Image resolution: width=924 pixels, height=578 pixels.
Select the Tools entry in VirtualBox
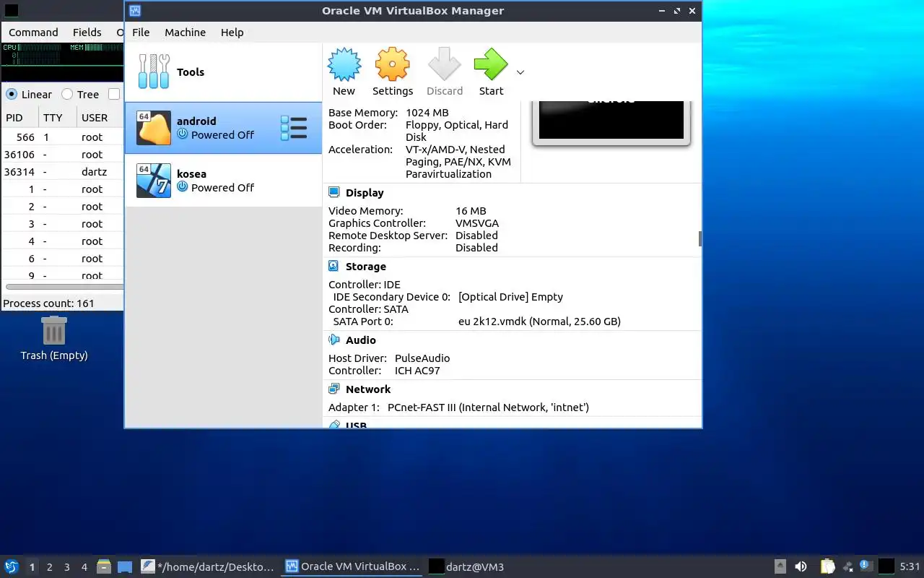pos(223,72)
